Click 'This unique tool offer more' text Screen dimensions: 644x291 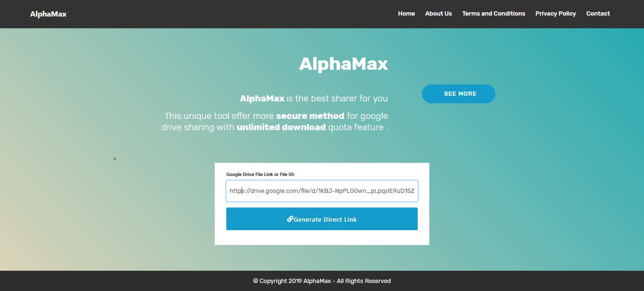219,116
